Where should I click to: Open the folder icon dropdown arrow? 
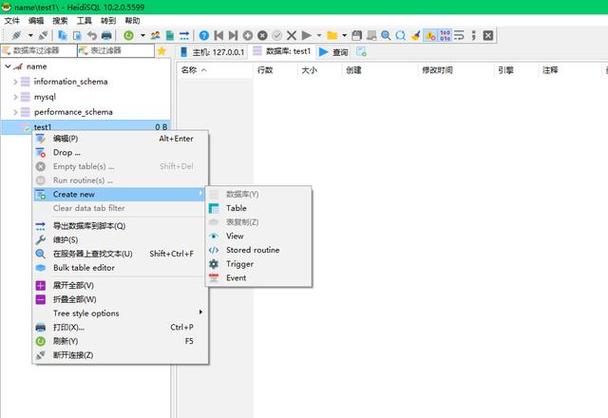(344, 36)
